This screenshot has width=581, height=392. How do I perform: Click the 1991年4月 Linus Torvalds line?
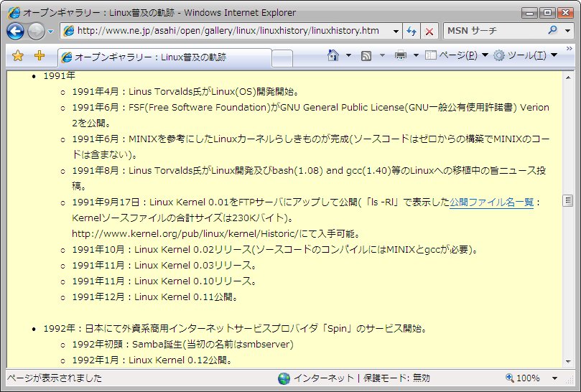185,91
